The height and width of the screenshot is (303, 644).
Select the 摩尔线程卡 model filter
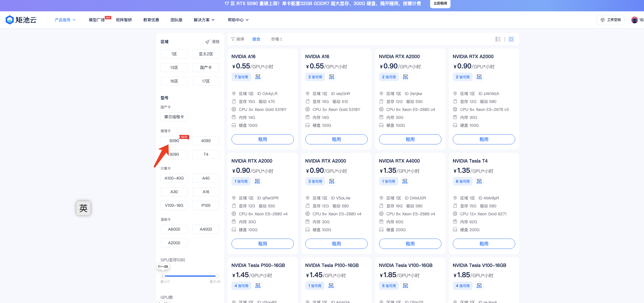click(x=174, y=117)
